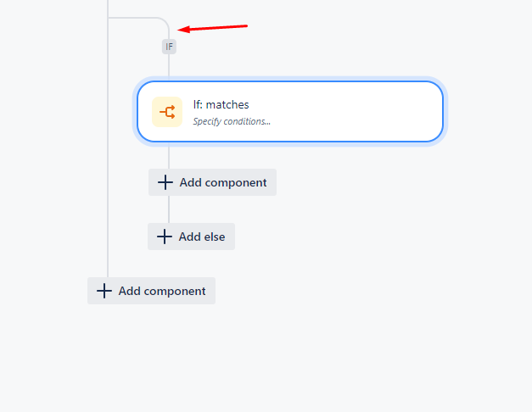Add a component inside the If block
This screenshot has width=532, height=412.
212,182
